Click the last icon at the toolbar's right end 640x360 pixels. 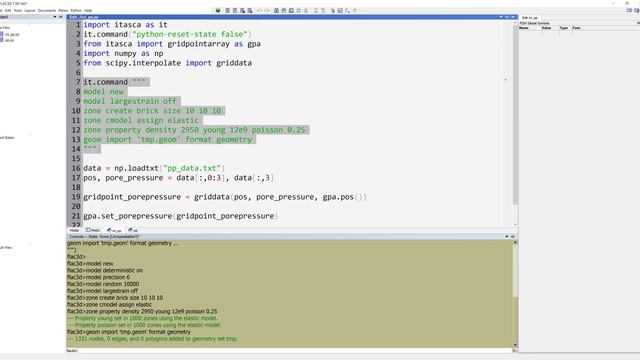coord(355,11)
